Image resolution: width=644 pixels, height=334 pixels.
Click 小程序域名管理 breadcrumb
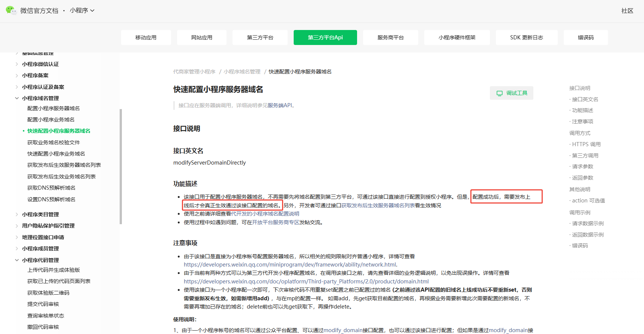coord(242,72)
